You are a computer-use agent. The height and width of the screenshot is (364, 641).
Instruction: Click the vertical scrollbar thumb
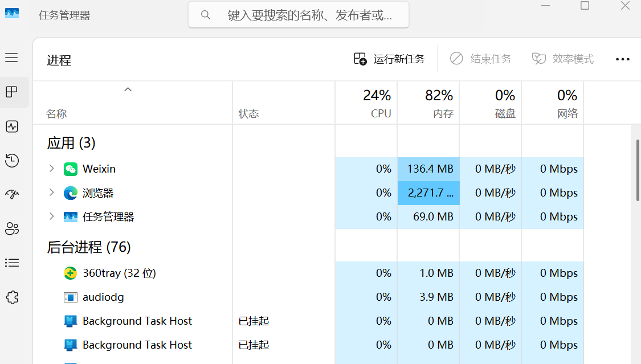638,170
